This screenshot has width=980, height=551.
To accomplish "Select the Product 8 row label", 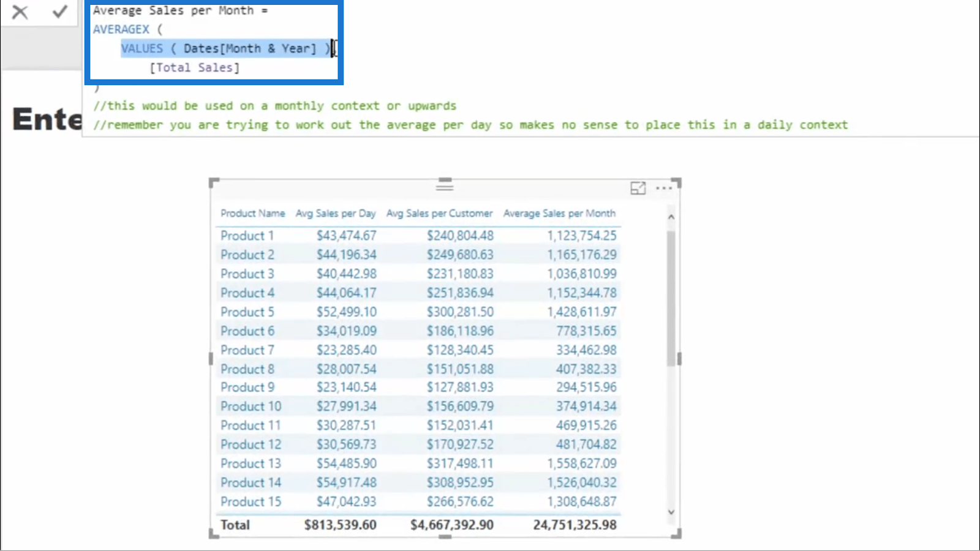I will coord(247,369).
